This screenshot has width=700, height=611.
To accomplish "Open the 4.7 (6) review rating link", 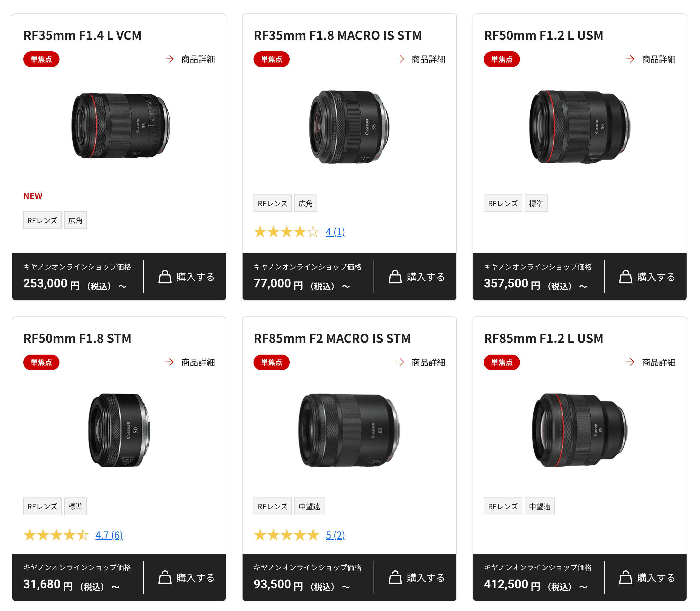I will (109, 535).
